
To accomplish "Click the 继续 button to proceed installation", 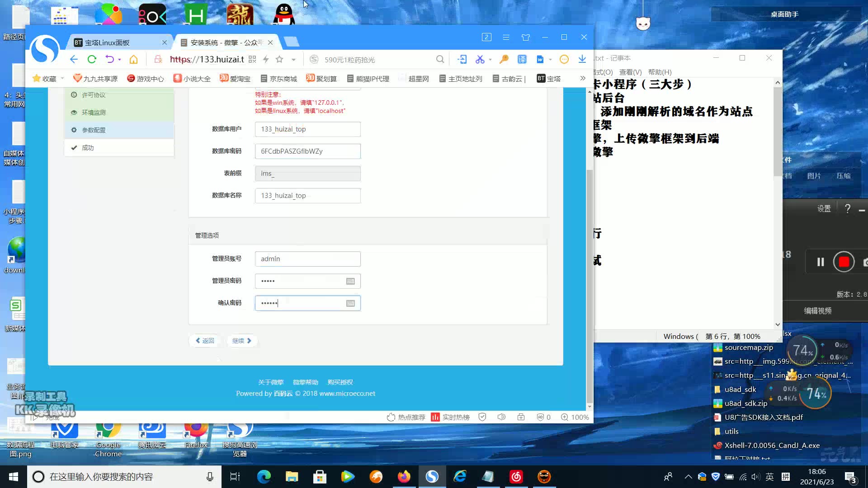I will [x=242, y=340].
